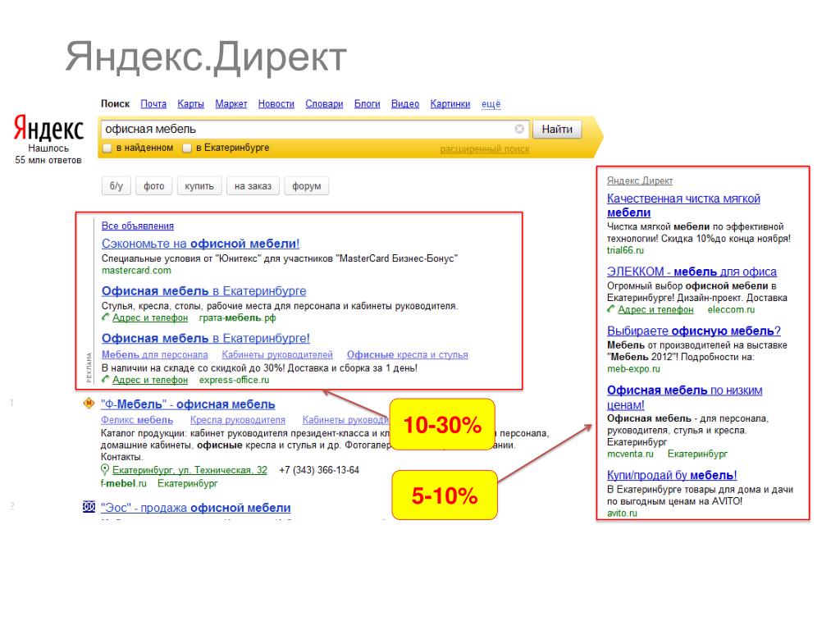Open 'расширенный поиск' advanced search link

coord(485,149)
